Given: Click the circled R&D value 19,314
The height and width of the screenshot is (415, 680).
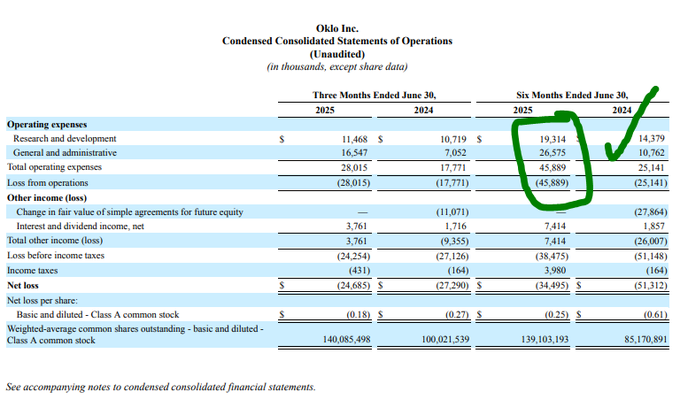Looking at the screenshot, I should (x=552, y=139).
